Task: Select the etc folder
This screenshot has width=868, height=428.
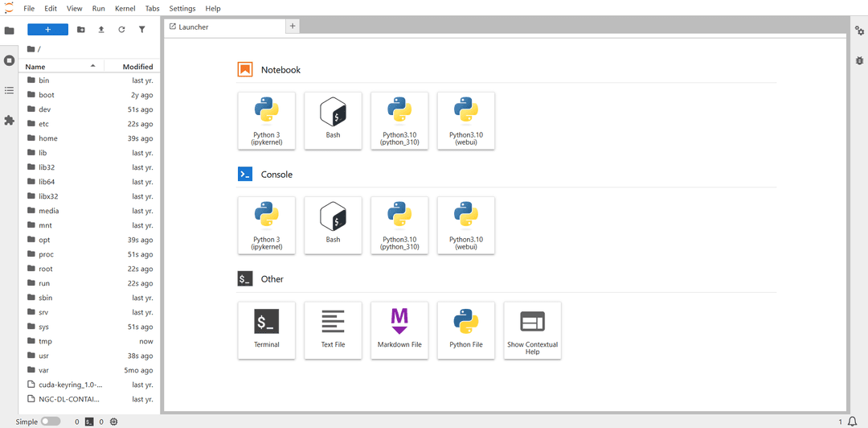Action: tap(90, 124)
